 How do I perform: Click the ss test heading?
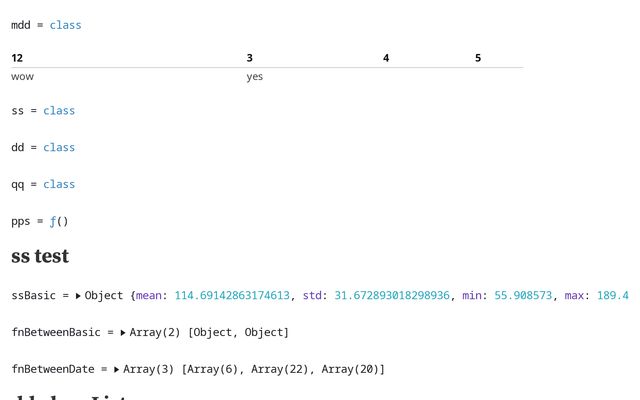(x=40, y=257)
